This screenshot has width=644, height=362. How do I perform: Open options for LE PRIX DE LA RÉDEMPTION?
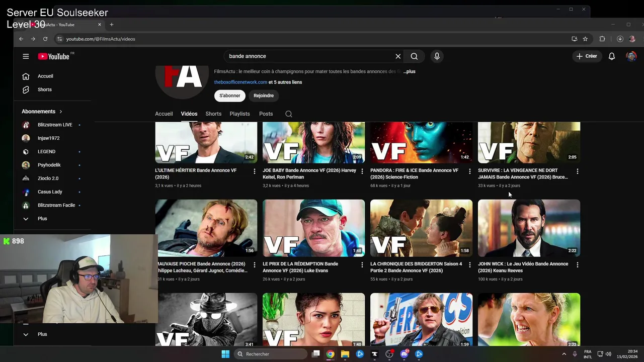pyautogui.click(x=362, y=265)
